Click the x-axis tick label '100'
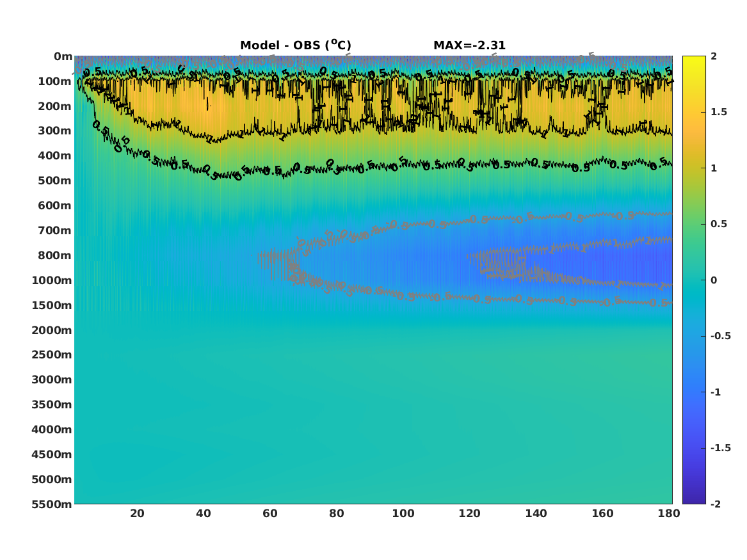The image size is (747, 560). click(403, 513)
